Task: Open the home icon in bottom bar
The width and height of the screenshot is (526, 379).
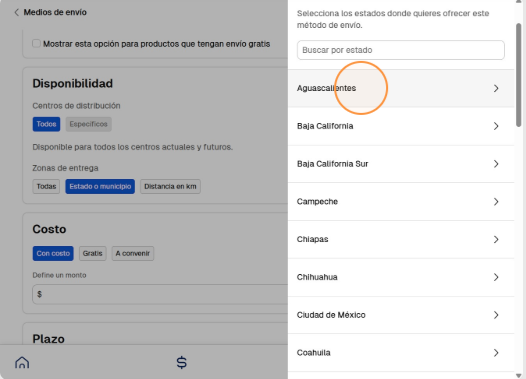Action: point(22,363)
